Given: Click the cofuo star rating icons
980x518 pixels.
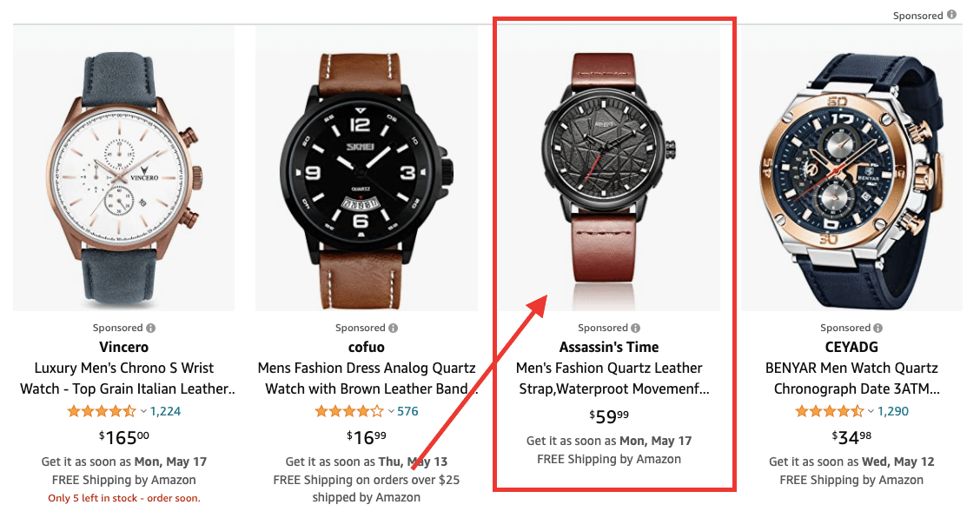Looking at the screenshot, I should (348, 412).
